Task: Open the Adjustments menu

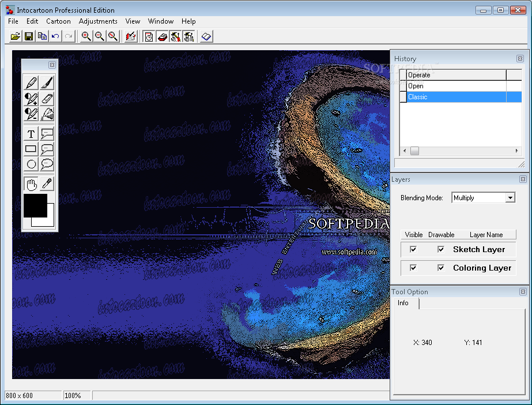Action: (x=98, y=21)
